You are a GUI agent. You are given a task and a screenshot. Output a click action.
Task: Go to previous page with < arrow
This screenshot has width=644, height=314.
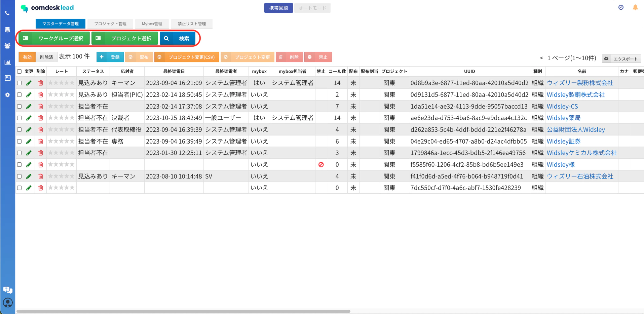pyautogui.click(x=541, y=58)
